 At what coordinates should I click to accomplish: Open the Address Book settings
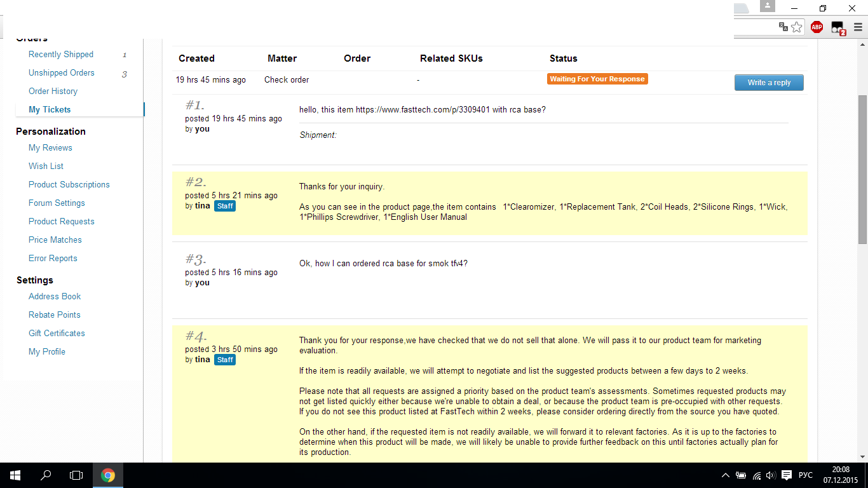55,297
